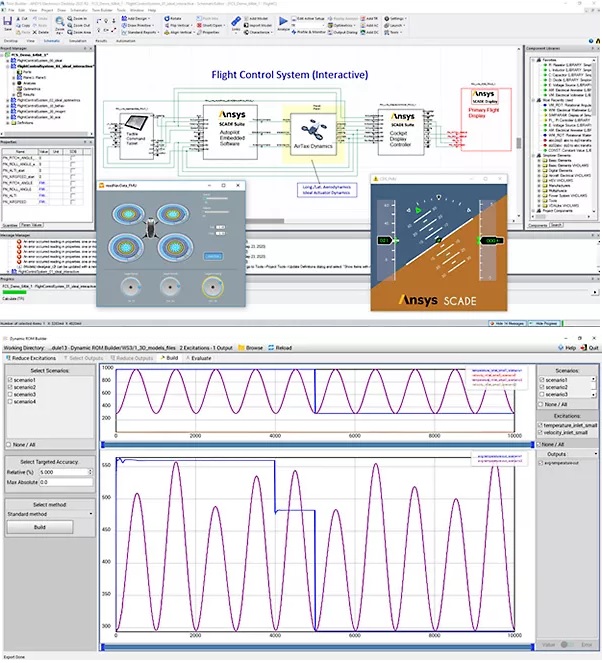Click the upper plot blue range slider

(x=318, y=445)
